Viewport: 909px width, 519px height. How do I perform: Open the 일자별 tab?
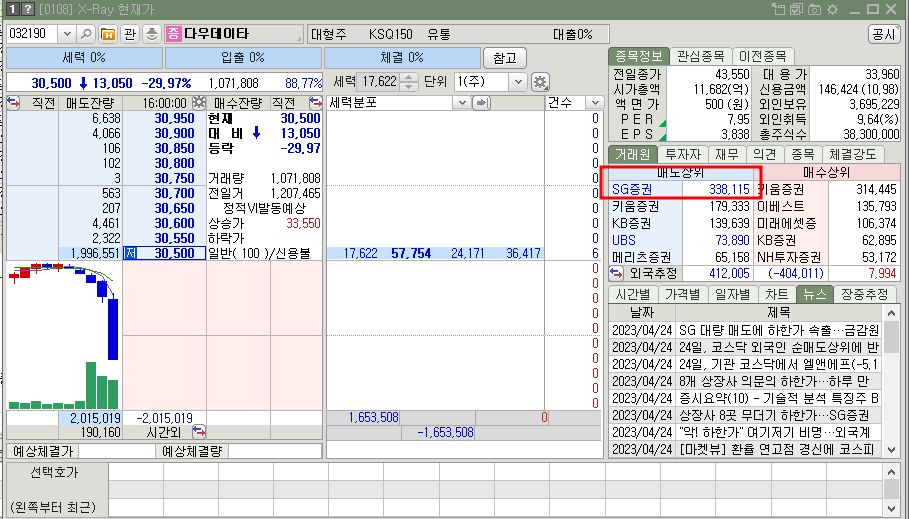(733, 294)
